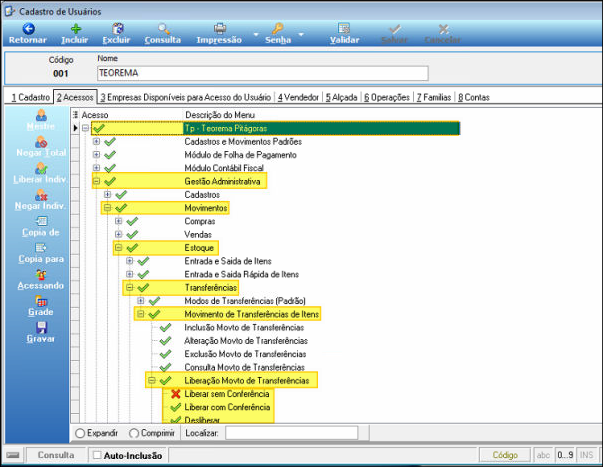Collapse the Gestão Administrativa tree node
Image resolution: width=604 pixels, height=467 pixels.
(x=96, y=181)
